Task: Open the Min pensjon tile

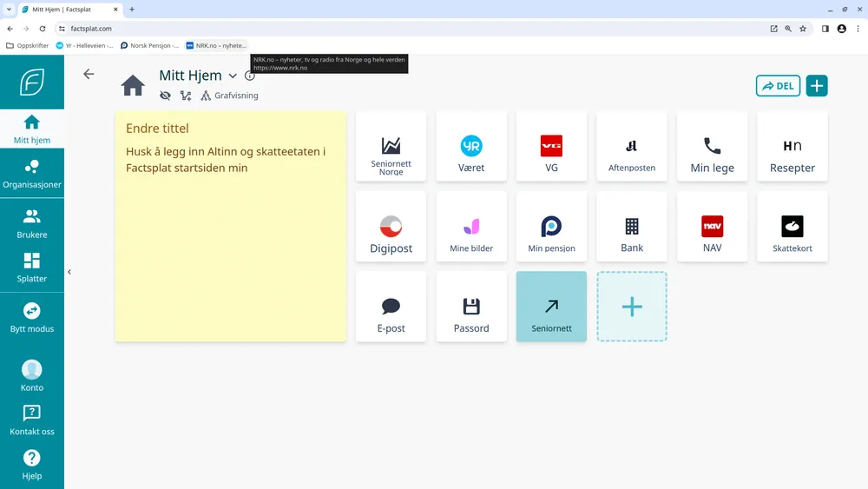Action: click(551, 228)
